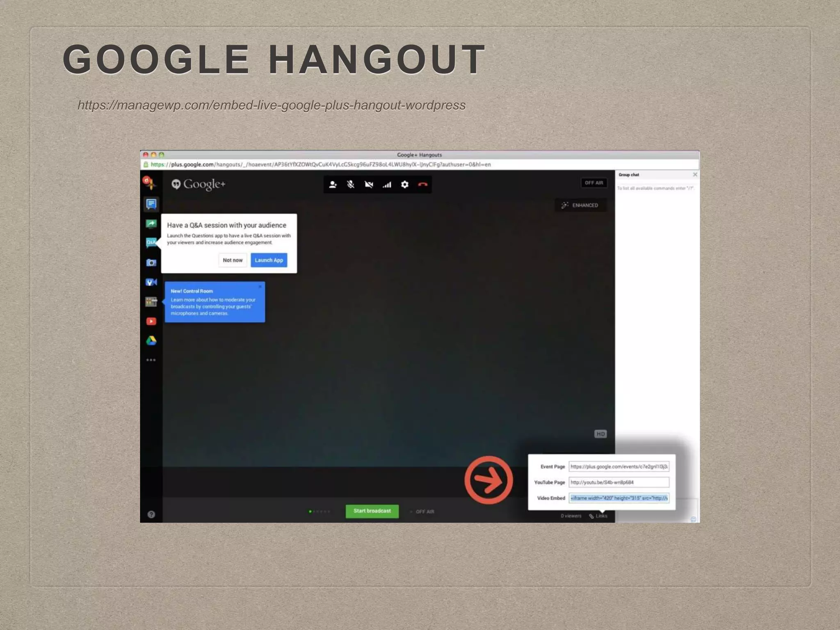Click the secure lock icon in address bar
The image size is (840, 630).
click(x=146, y=164)
